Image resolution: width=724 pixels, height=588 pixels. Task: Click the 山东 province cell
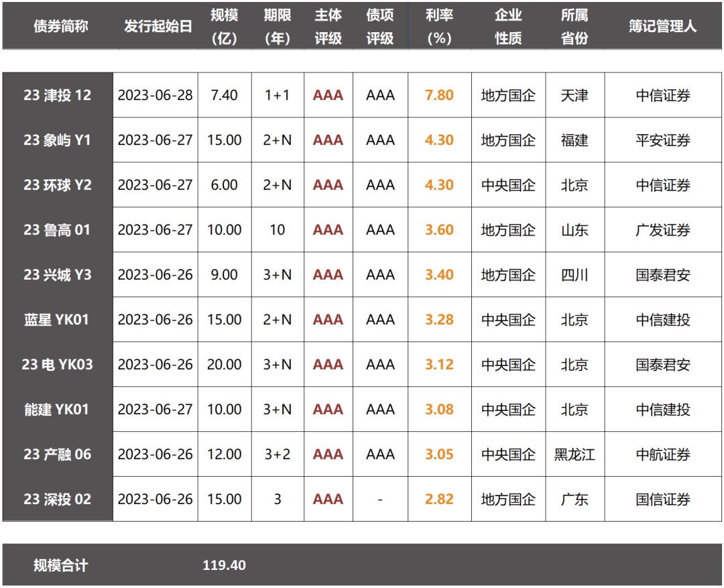tap(575, 229)
